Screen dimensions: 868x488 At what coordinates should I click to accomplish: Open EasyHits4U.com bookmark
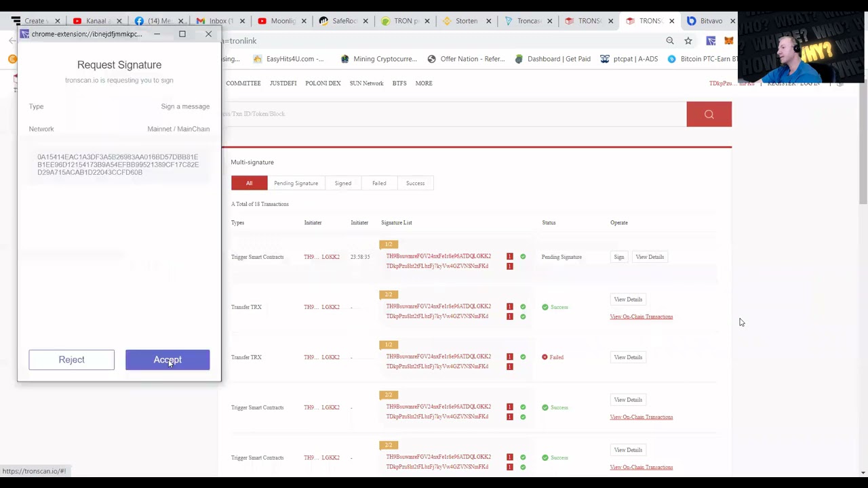(x=288, y=59)
